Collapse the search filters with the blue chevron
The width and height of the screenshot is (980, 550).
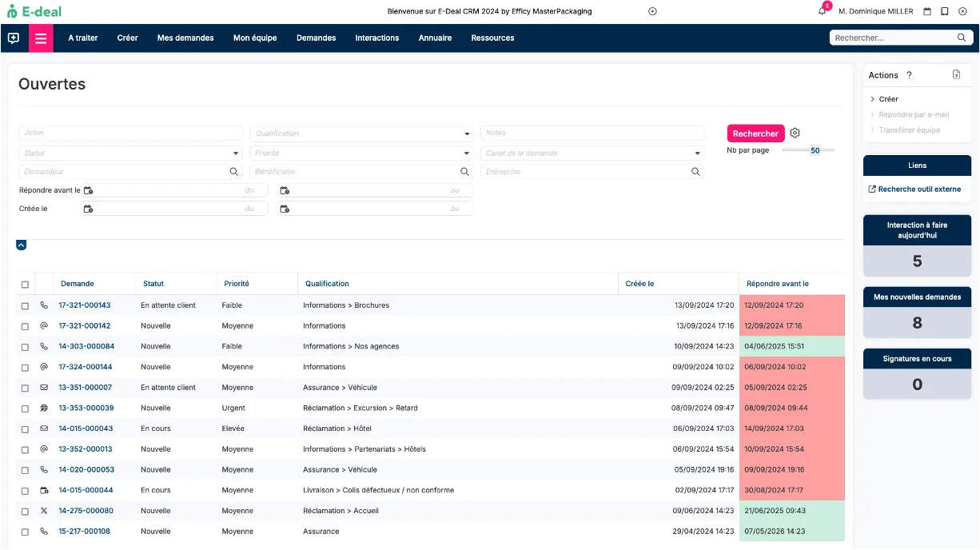tap(22, 245)
